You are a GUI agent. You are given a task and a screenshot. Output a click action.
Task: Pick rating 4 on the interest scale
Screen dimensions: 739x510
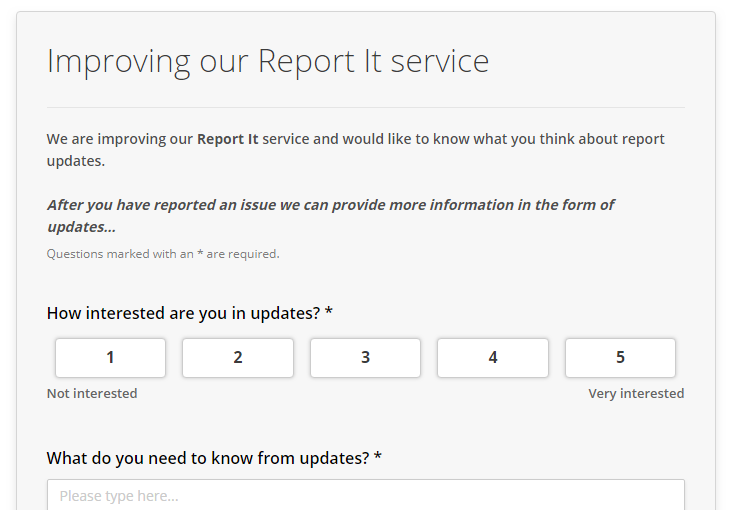pyautogui.click(x=493, y=357)
